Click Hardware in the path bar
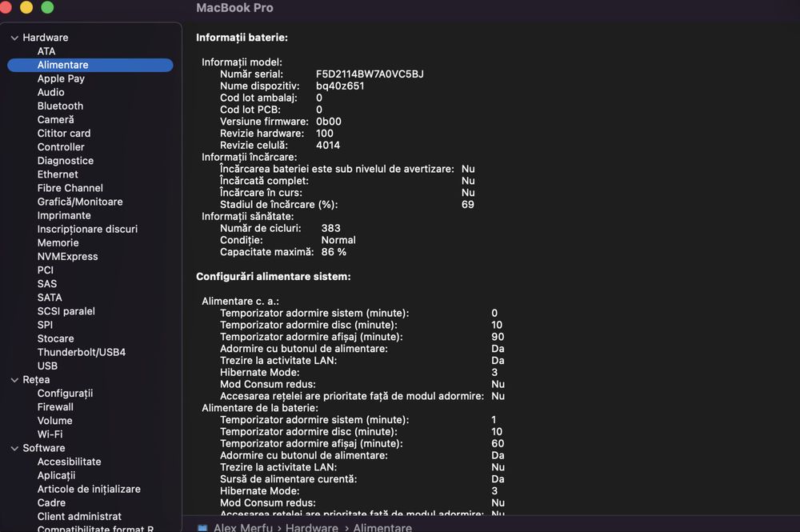Screen dimensions: 800x532 click(x=312, y=527)
